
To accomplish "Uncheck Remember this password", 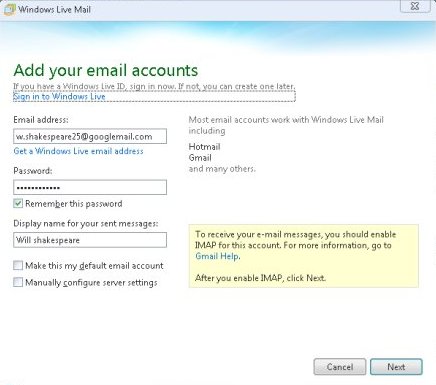I will point(18,203).
